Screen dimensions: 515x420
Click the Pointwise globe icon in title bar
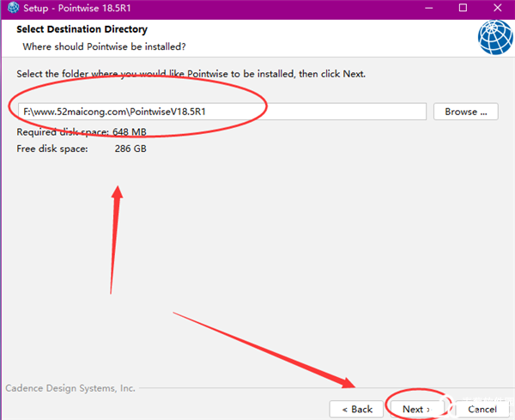(x=13, y=8)
